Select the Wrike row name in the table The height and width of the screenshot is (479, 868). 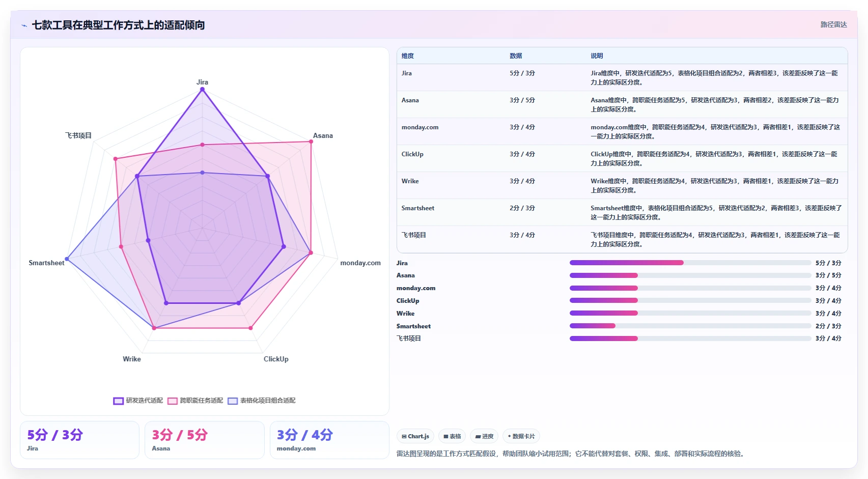click(x=410, y=181)
